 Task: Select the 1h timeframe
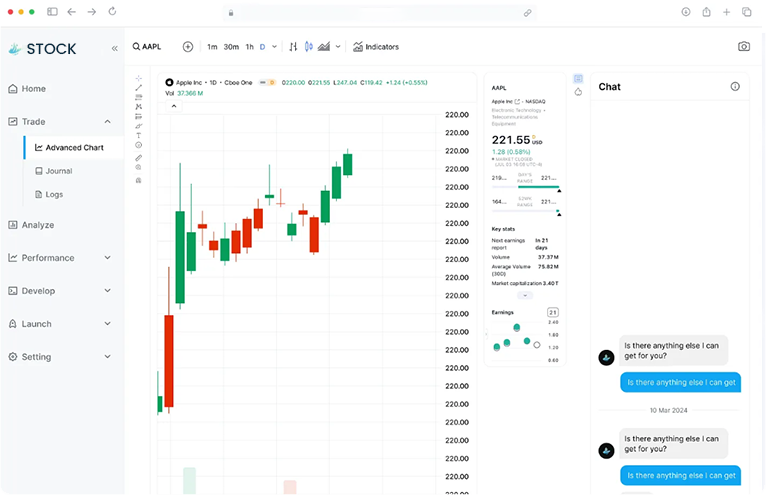pyautogui.click(x=250, y=47)
